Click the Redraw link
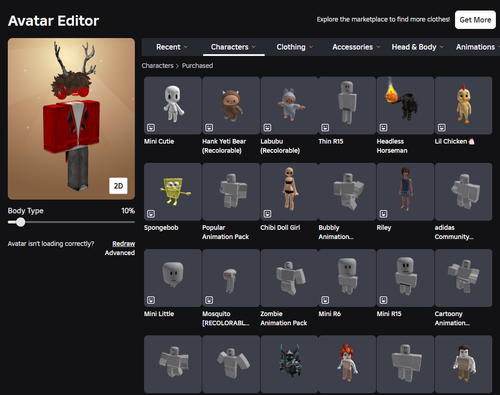 123,244
